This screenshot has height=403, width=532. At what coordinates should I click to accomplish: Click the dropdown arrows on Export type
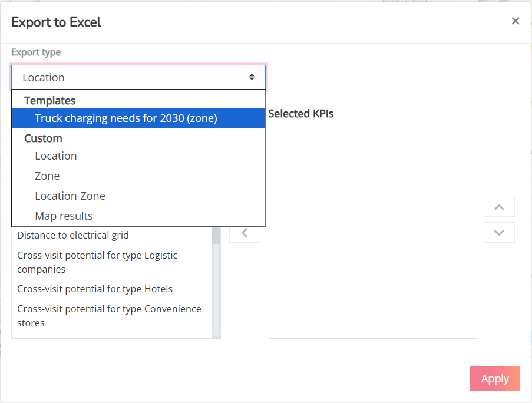click(x=252, y=77)
